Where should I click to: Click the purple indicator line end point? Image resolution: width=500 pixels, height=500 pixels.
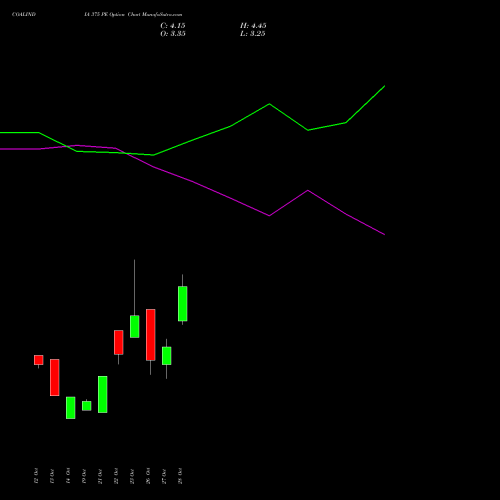pos(385,234)
